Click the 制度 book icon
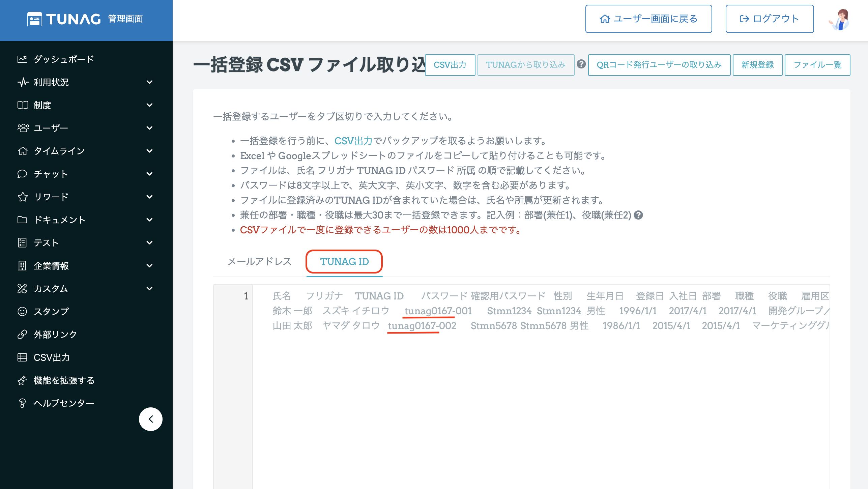This screenshot has width=868, height=489. [x=23, y=105]
